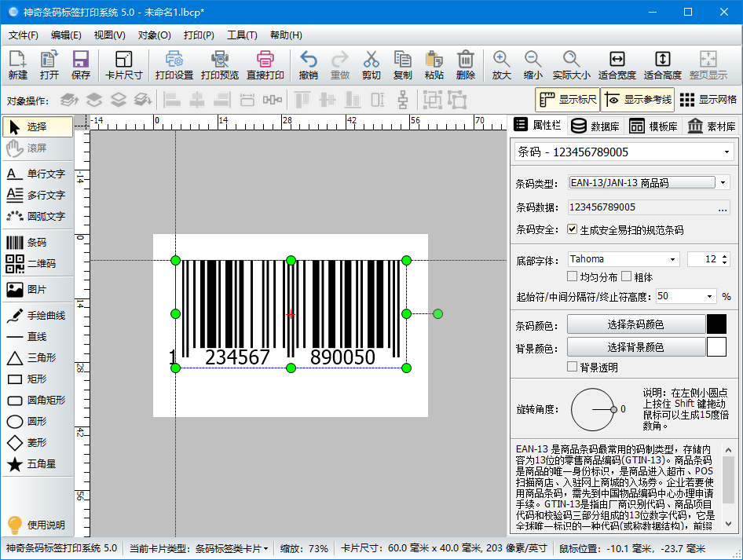Image resolution: width=743 pixels, height=560 pixels.
Task: Choose the 图片 image tool
Action: pos(38,290)
